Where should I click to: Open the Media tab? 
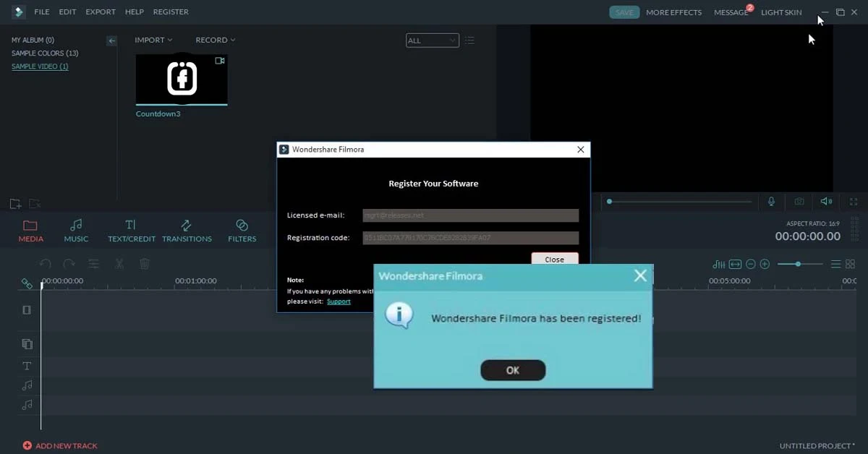(x=30, y=231)
